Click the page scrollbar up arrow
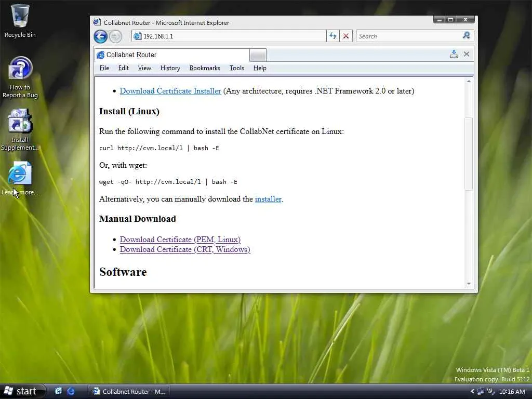Screen dimensions: 532x399 (469, 82)
